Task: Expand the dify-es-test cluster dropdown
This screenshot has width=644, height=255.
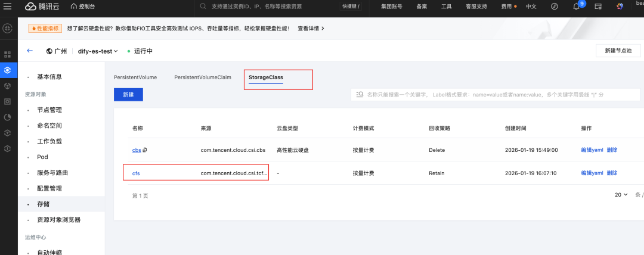Action: pos(98,51)
